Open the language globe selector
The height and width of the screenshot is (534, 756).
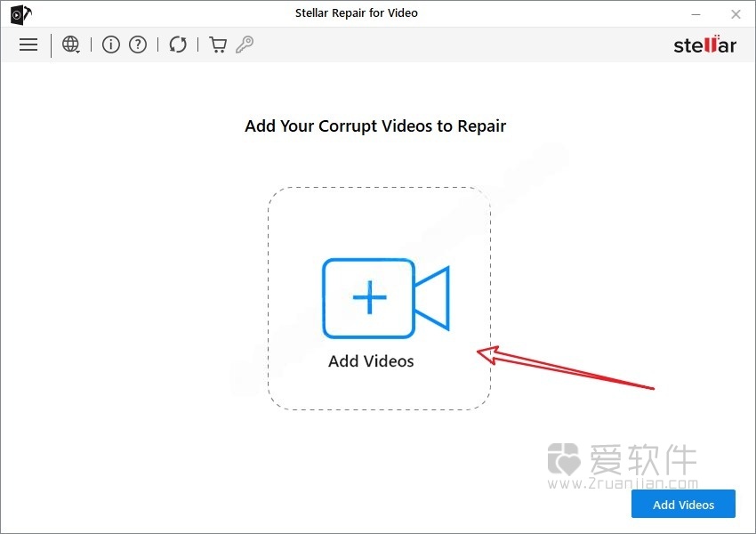71,44
